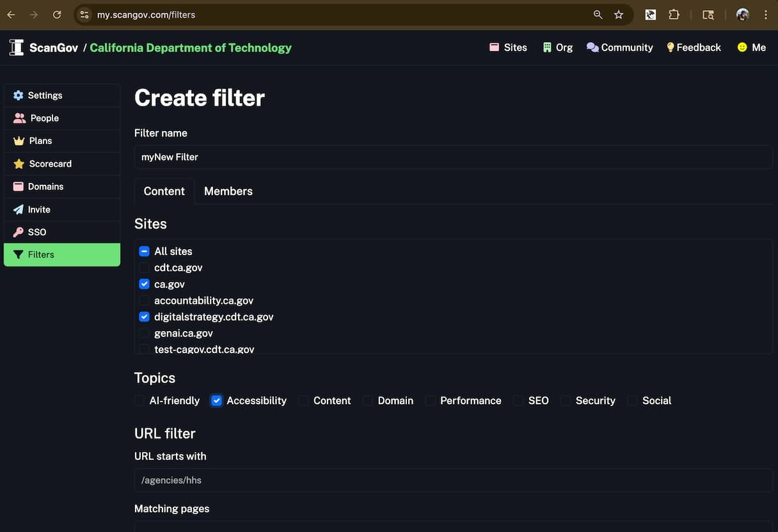Click the Feedback link in the header
Screen dimensions: 778x532
click(x=694, y=47)
